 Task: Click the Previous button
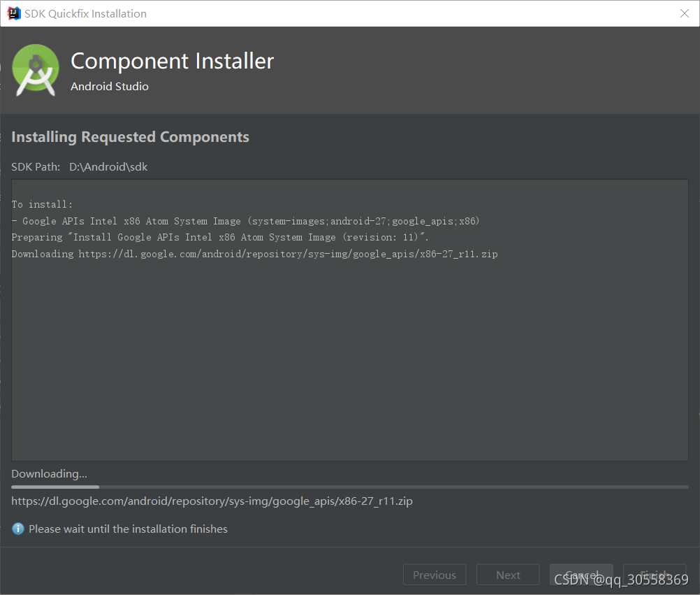click(x=435, y=575)
